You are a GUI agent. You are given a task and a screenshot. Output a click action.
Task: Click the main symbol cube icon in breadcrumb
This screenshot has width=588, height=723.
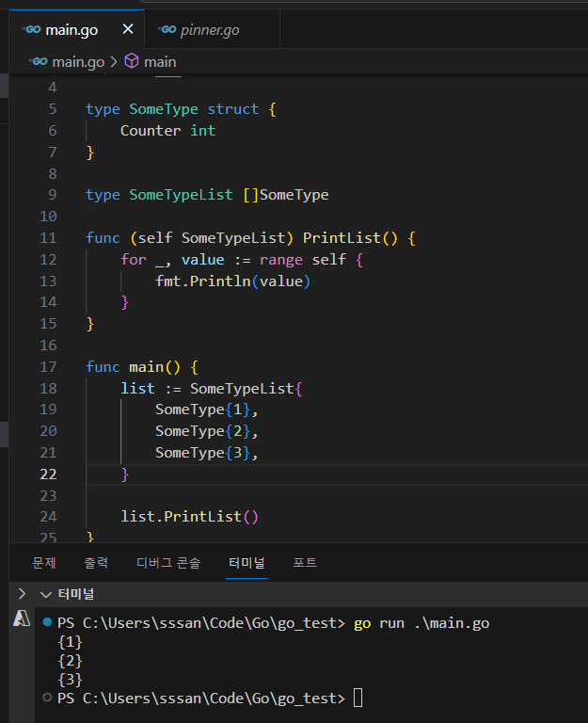pos(133,61)
